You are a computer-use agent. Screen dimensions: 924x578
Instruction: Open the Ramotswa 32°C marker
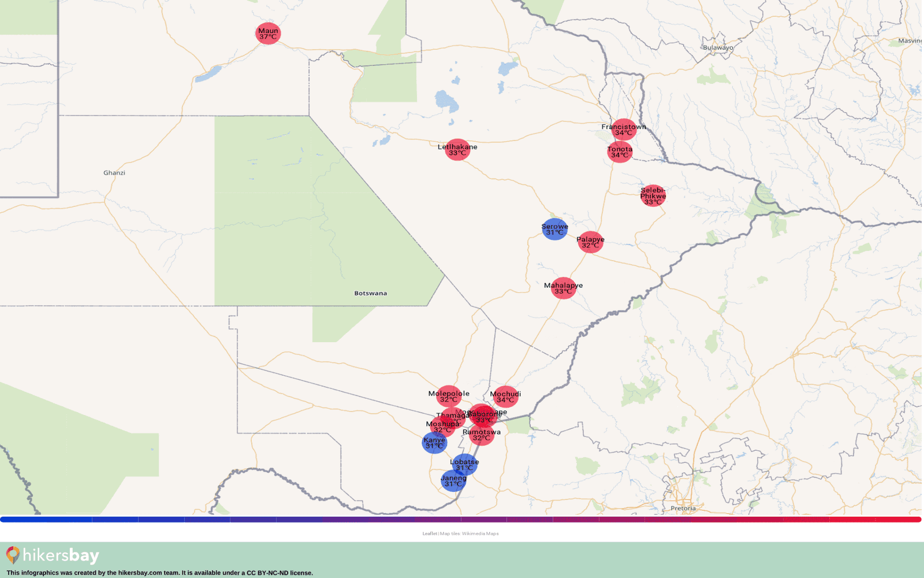pyautogui.click(x=482, y=435)
